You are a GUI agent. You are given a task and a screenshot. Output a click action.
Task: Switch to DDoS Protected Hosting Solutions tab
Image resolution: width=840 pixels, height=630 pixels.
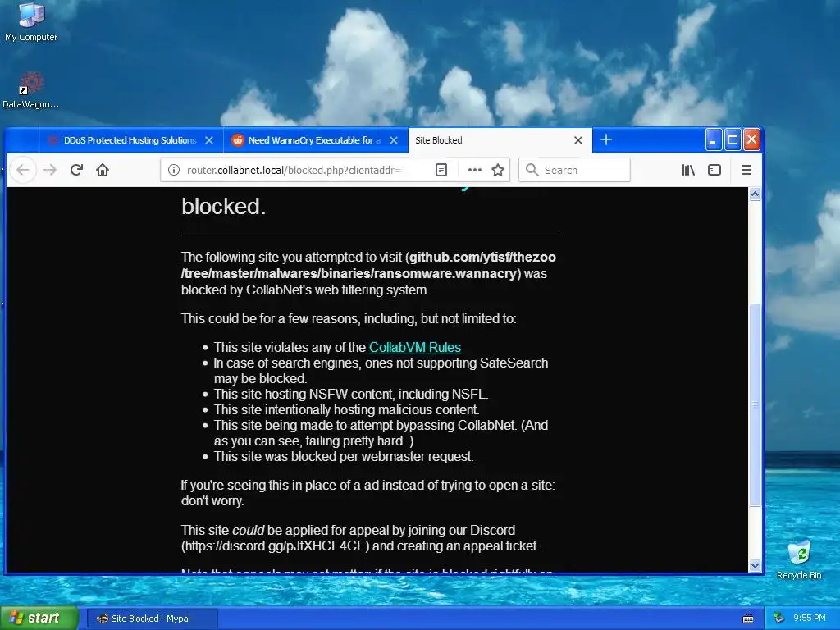[130, 140]
